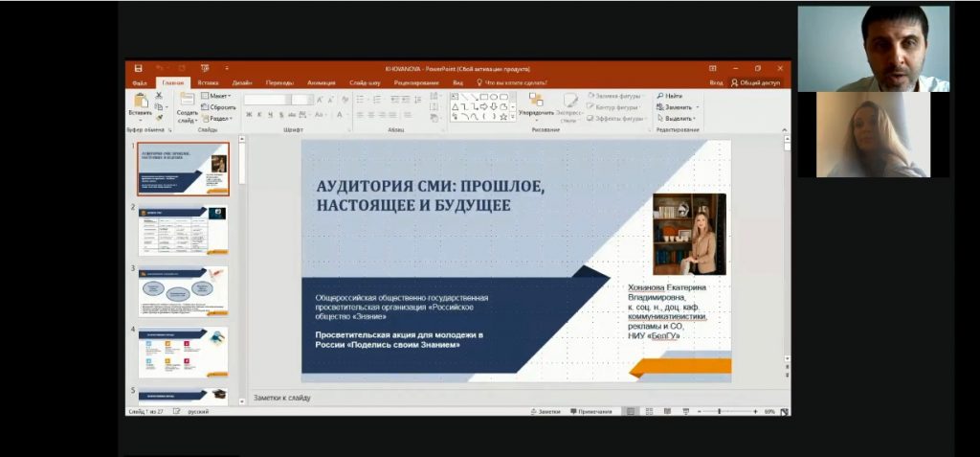Click Общий доступ share button
The height and width of the screenshot is (457, 980).
coord(756,82)
